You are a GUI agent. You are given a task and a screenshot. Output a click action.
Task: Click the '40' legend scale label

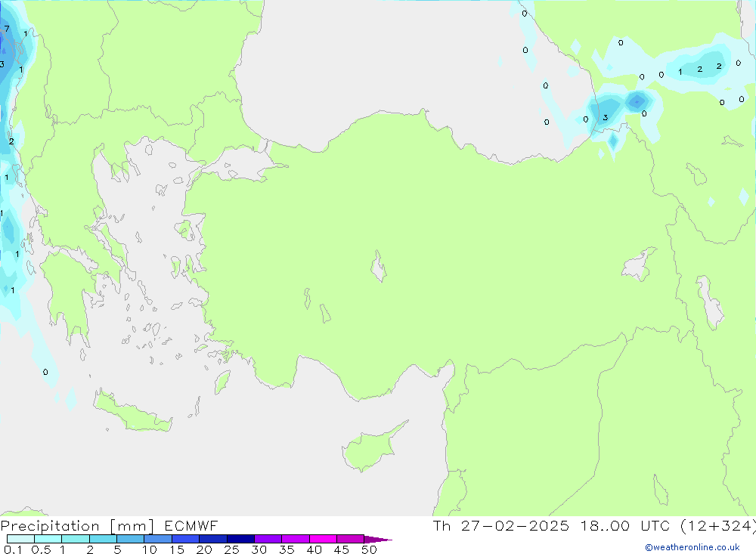(x=314, y=549)
